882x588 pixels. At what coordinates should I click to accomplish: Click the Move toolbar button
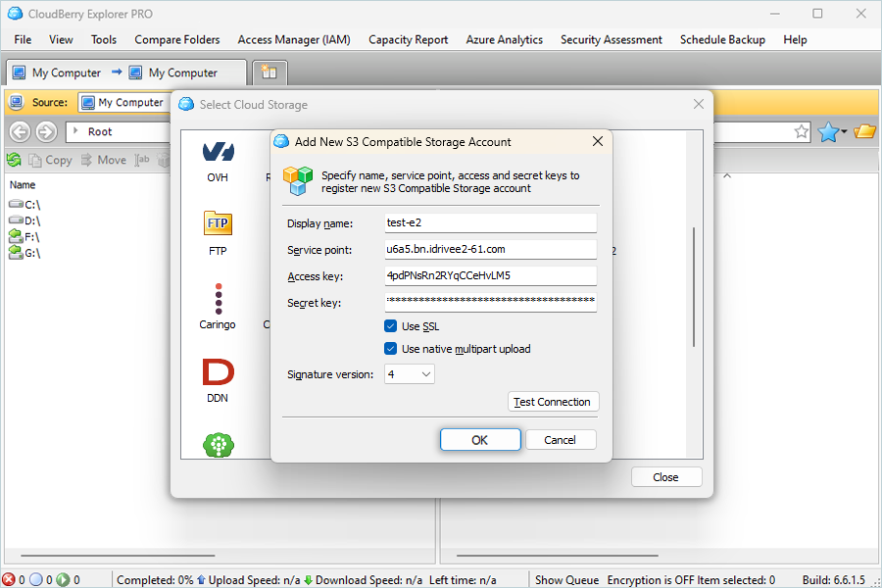coord(104,161)
